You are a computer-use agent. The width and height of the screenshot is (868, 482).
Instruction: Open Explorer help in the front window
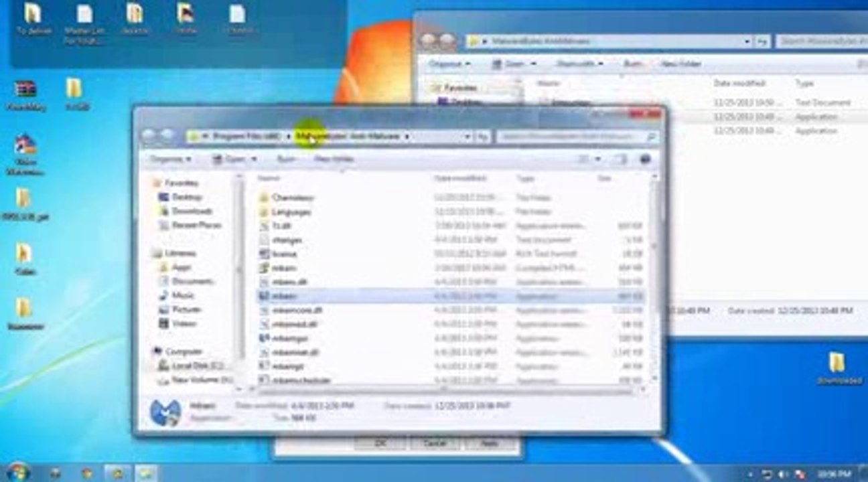(645, 159)
